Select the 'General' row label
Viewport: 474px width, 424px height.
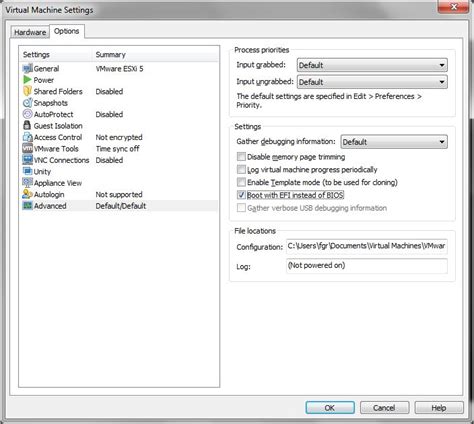click(46, 69)
